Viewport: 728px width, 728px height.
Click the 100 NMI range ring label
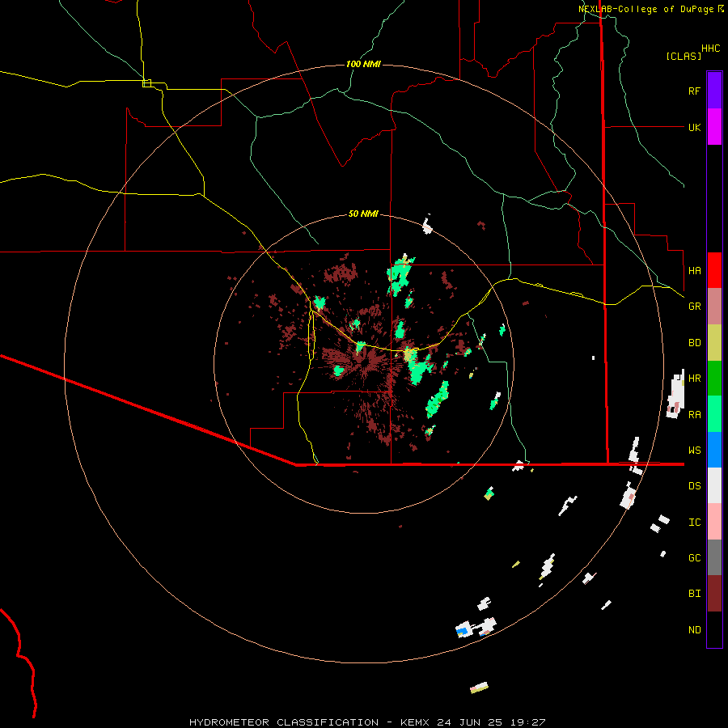[363, 64]
